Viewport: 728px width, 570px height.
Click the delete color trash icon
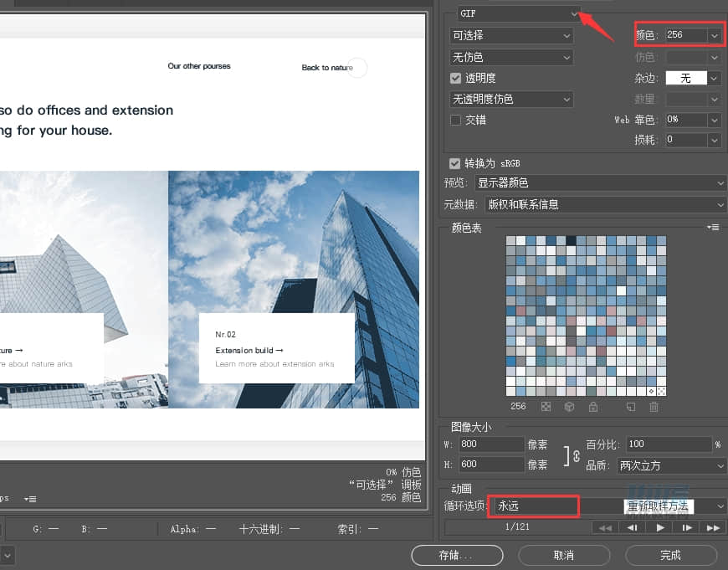(654, 407)
